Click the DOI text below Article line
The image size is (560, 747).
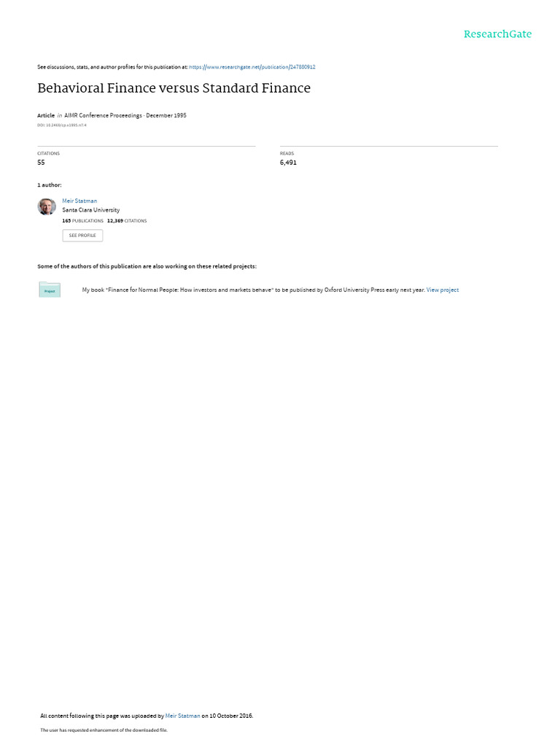pyautogui.click(x=62, y=125)
